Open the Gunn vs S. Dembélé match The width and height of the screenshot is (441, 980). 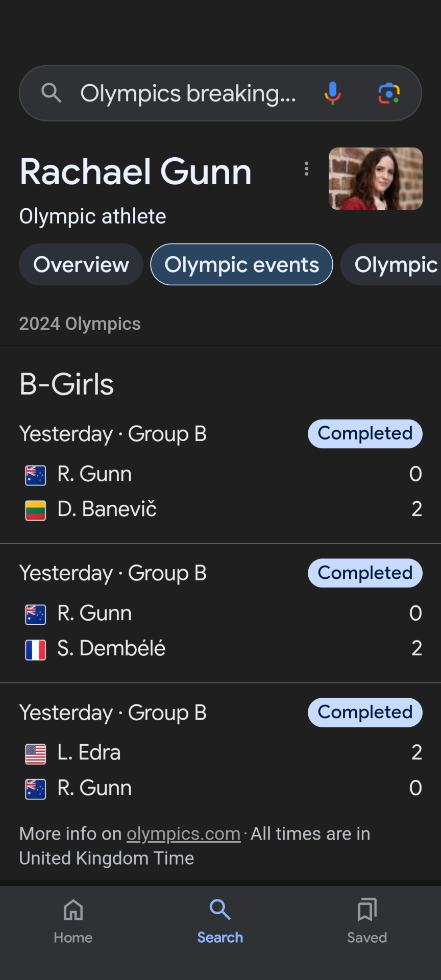(220, 613)
